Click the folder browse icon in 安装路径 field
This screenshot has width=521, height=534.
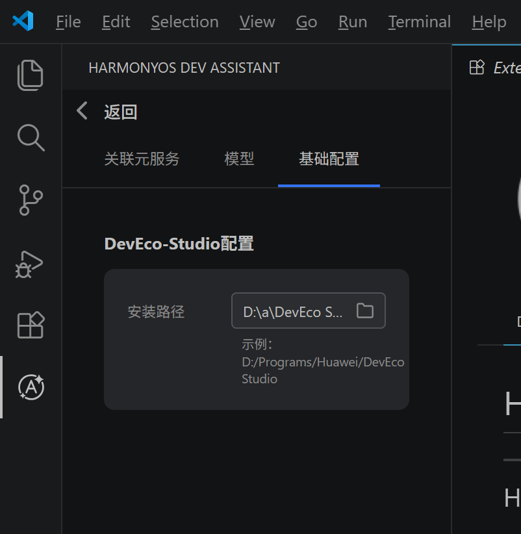click(x=365, y=311)
